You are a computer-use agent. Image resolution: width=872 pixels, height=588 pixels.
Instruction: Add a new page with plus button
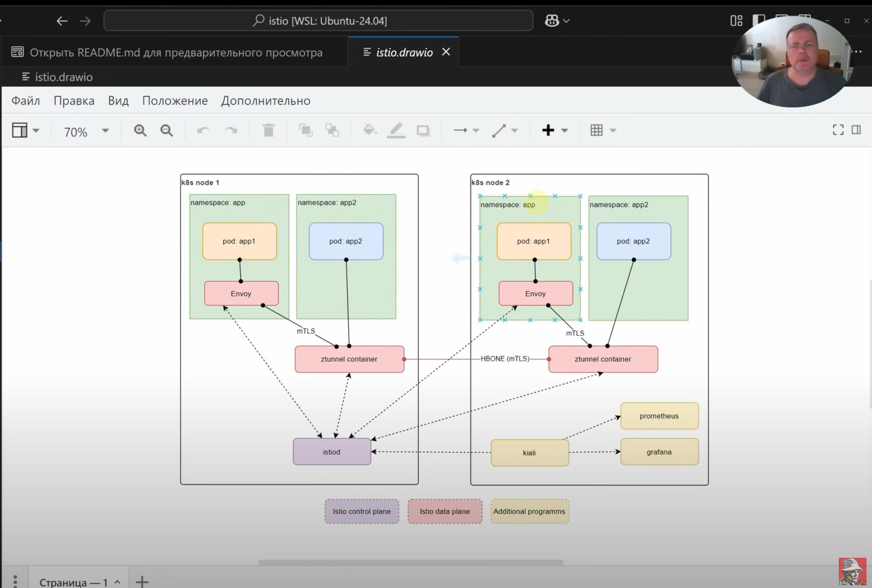[142, 581]
